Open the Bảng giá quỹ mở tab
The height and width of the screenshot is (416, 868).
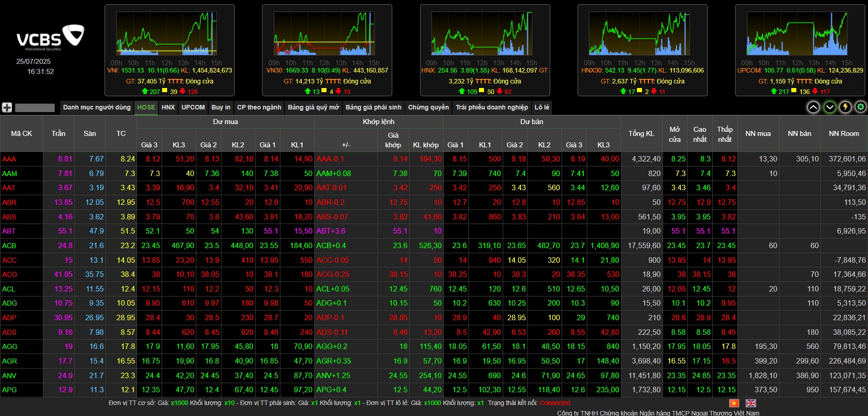point(313,107)
